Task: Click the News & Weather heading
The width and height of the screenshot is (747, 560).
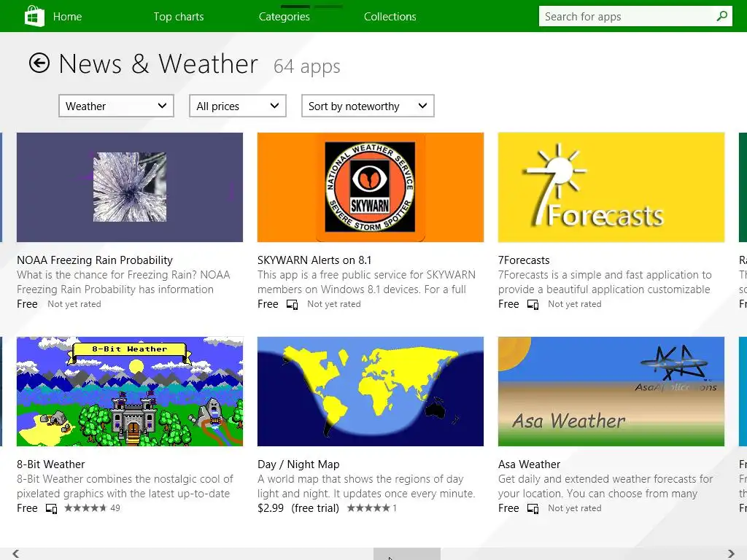Action: 158,63
